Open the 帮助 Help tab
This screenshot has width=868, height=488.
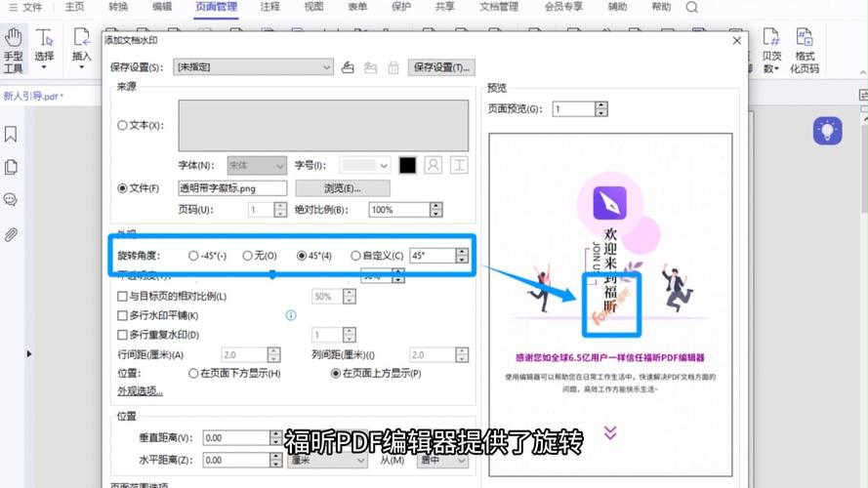click(x=661, y=7)
